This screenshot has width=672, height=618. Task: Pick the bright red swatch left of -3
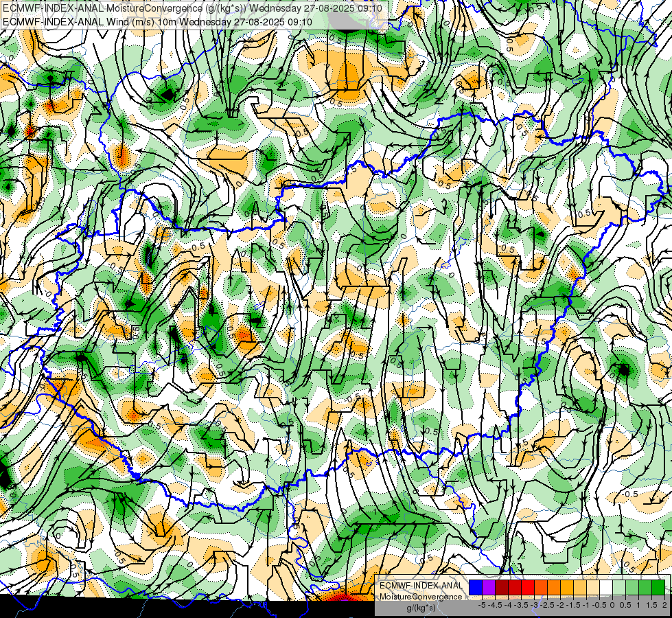click(x=528, y=588)
